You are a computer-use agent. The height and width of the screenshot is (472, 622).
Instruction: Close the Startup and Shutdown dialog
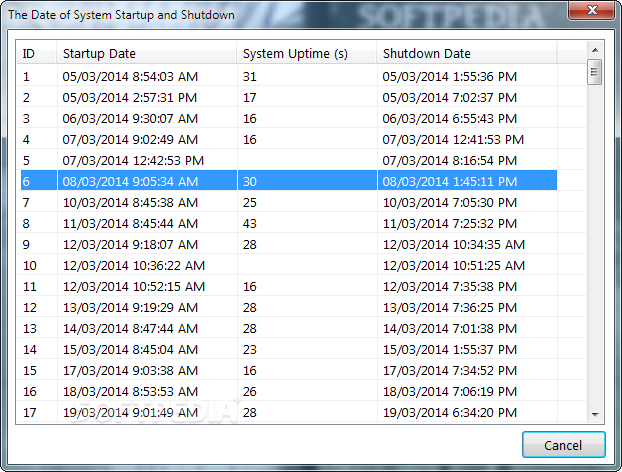coord(591,10)
